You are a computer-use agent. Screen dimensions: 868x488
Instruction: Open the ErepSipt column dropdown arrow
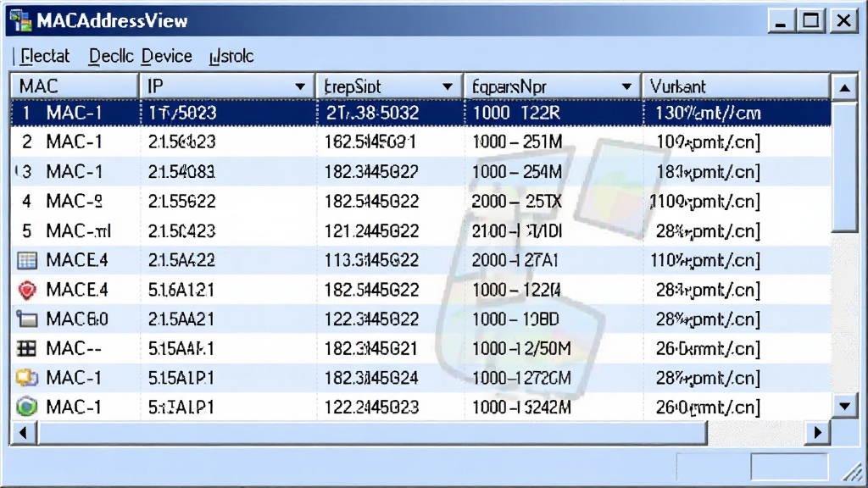coord(448,87)
